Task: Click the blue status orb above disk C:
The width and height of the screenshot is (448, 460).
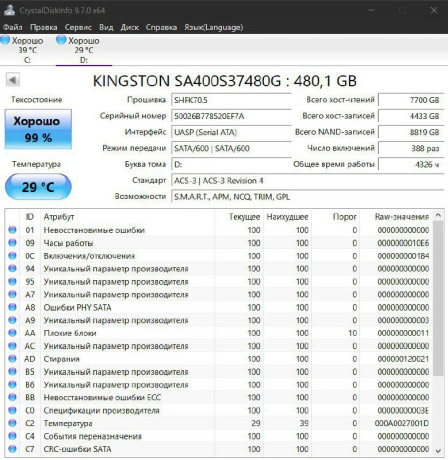Action: click(x=5, y=40)
